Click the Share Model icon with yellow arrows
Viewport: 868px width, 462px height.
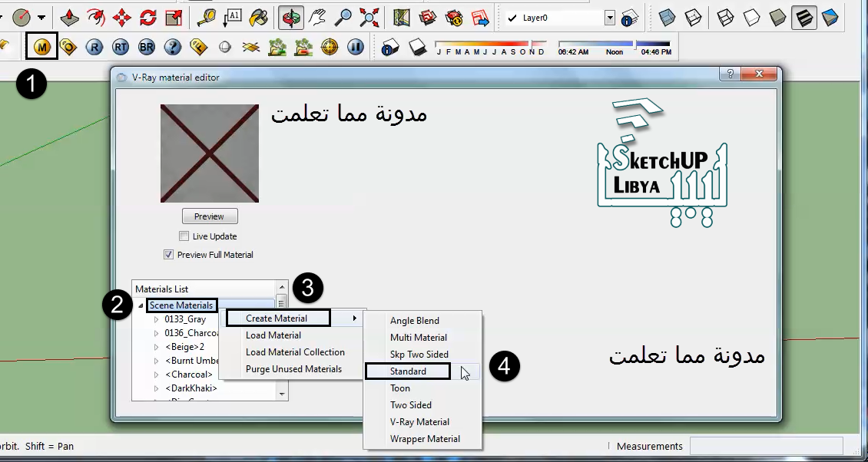pos(454,18)
